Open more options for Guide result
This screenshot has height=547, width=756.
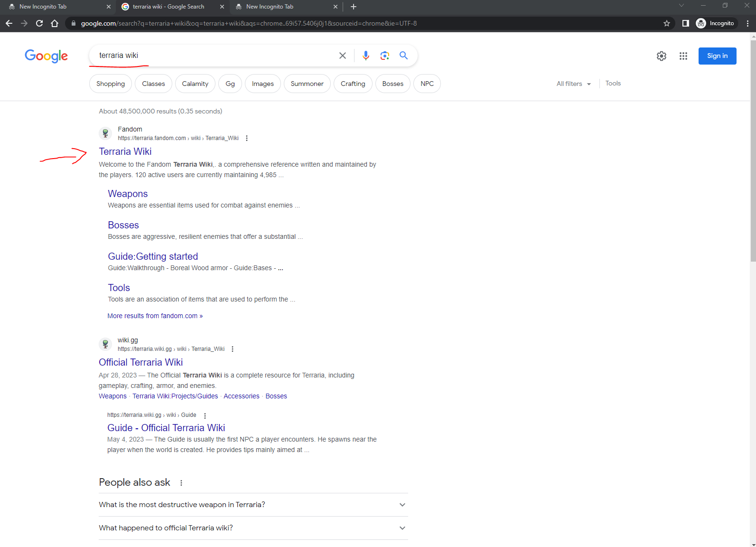pos(205,415)
